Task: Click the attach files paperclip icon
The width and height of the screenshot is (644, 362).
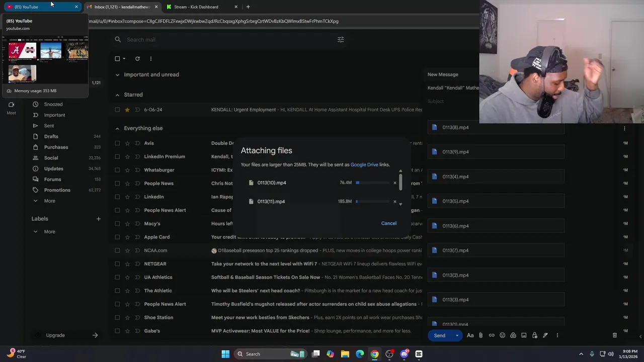Action: click(x=480, y=335)
